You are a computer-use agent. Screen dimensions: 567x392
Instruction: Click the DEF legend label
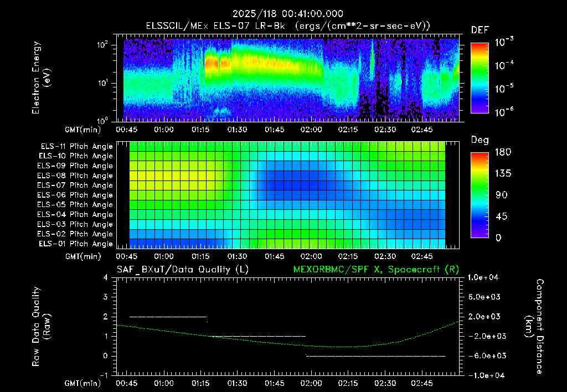(480, 30)
